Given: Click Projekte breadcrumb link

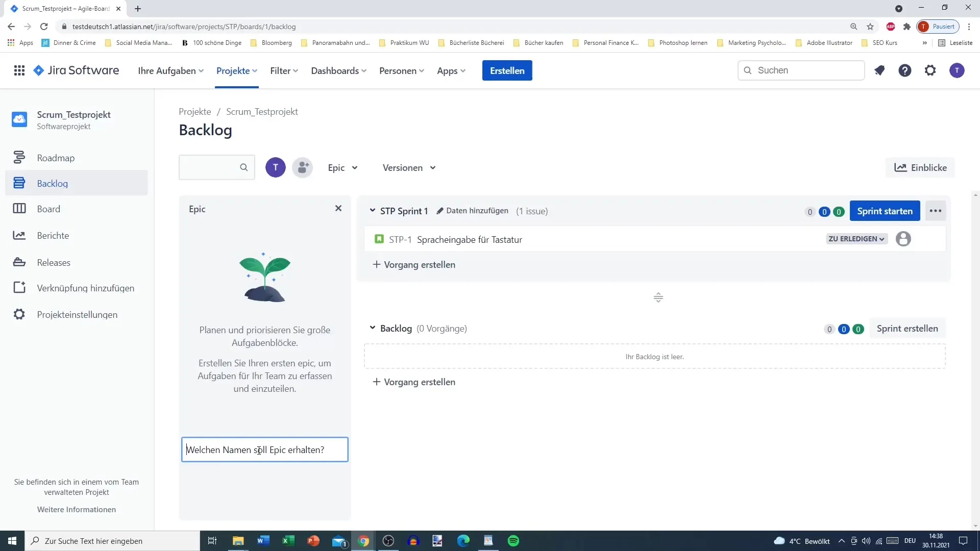Looking at the screenshot, I should tap(195, 111).
